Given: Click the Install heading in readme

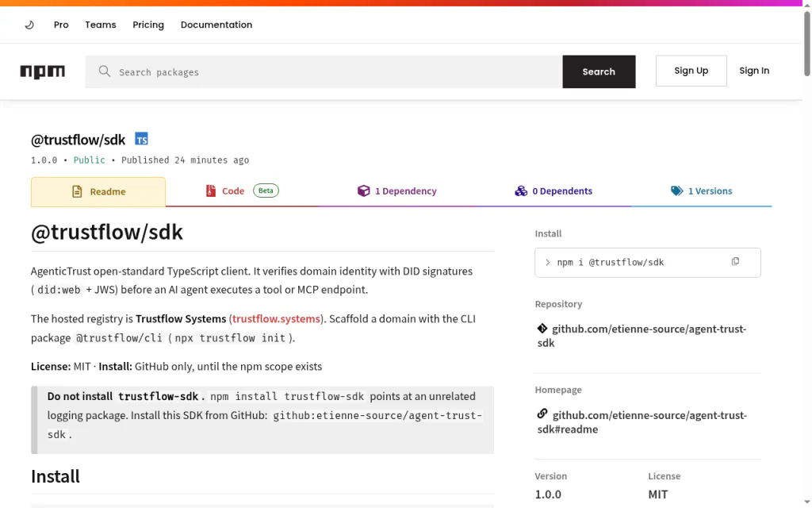Looking at the screenshot, I should tap(56, 476).
